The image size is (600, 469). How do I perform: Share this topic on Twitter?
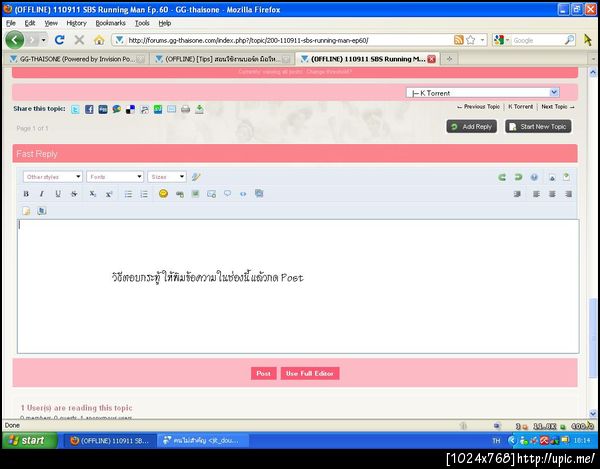(x=75, y=109)
